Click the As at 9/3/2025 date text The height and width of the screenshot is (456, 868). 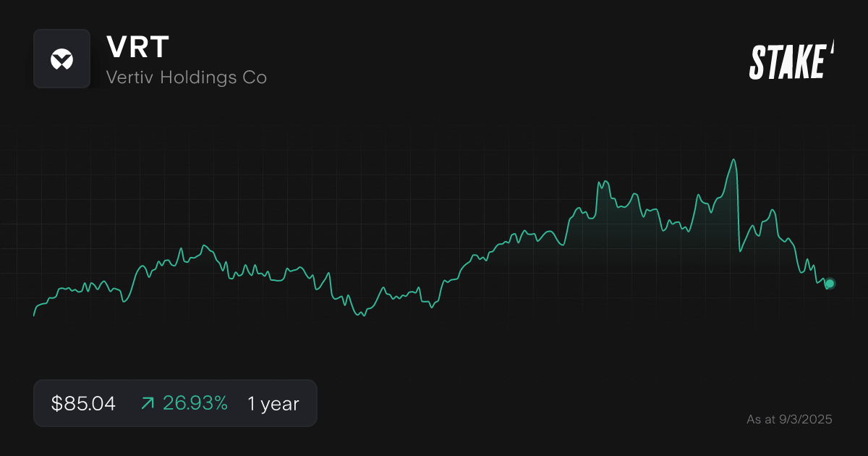tap(790, 419)
